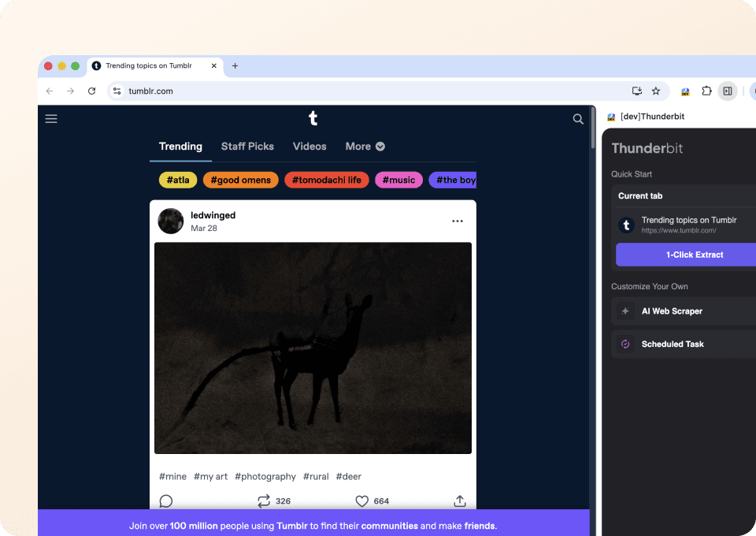Open Chrome's extensions puzzle icon
This screenshot has width=756, height=536.
coord(706,91)
